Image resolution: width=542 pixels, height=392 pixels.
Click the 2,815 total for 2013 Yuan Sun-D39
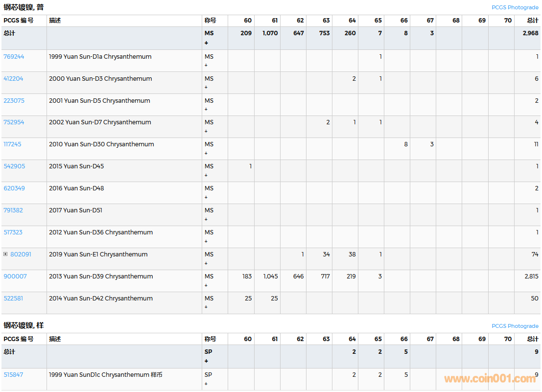click(531, 276)
